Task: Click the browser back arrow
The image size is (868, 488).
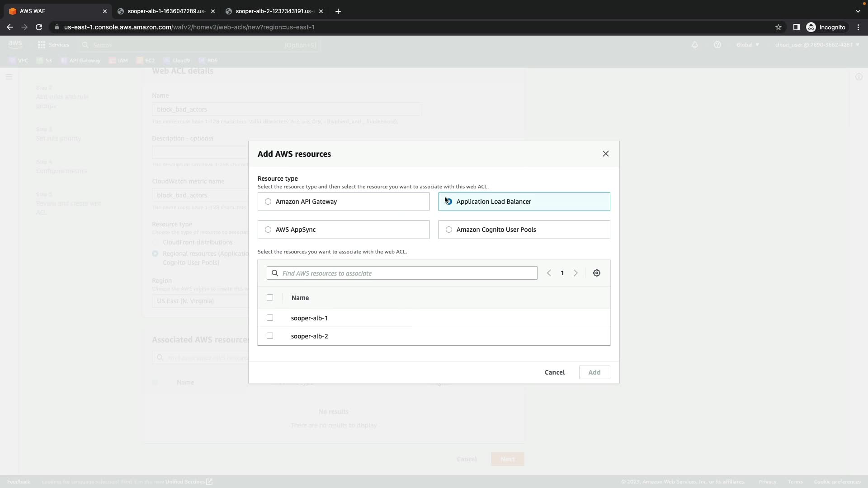Action: pyautogui.click(x=10, y=27)
